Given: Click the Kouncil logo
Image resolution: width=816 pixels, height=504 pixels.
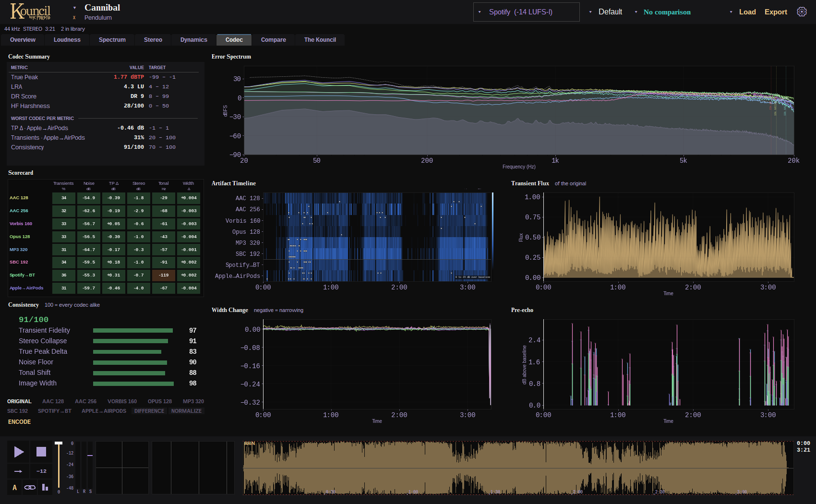Looking at the screenshot, I should click(30, 12).
